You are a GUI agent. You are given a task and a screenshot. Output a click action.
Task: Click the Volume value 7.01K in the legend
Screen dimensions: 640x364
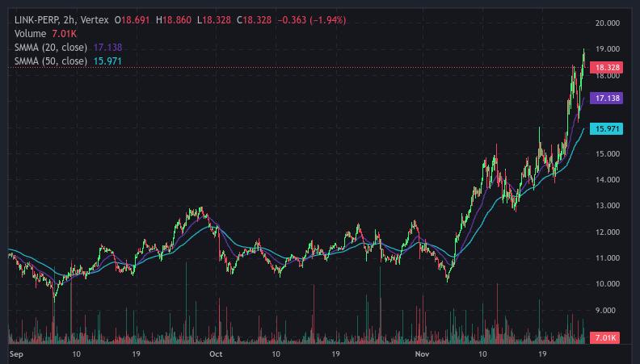[65, 34]
